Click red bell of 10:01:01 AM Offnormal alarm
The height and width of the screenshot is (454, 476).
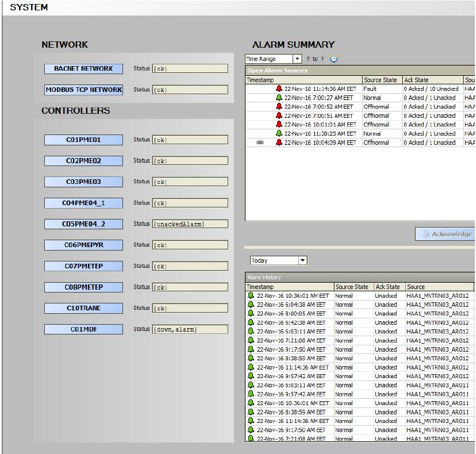pos(279,125)
